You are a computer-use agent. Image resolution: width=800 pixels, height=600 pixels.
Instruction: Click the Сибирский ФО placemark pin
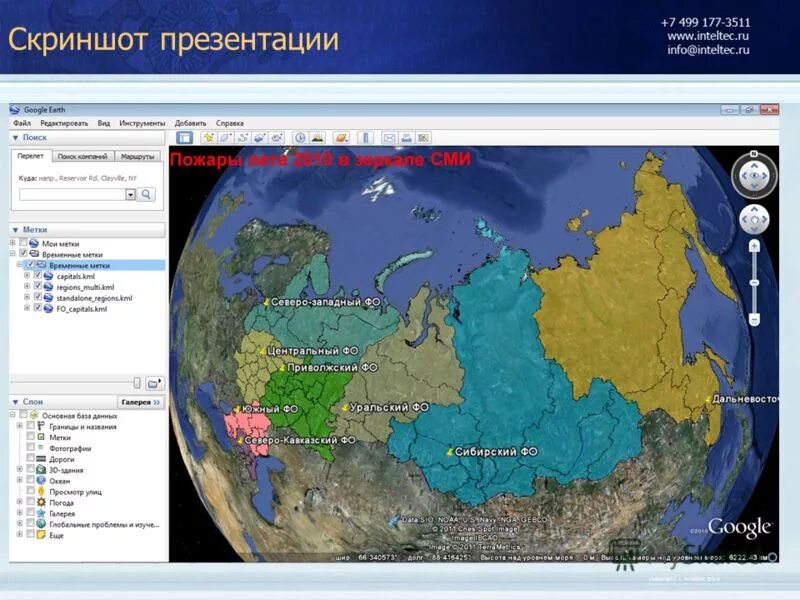click(450, 452)
